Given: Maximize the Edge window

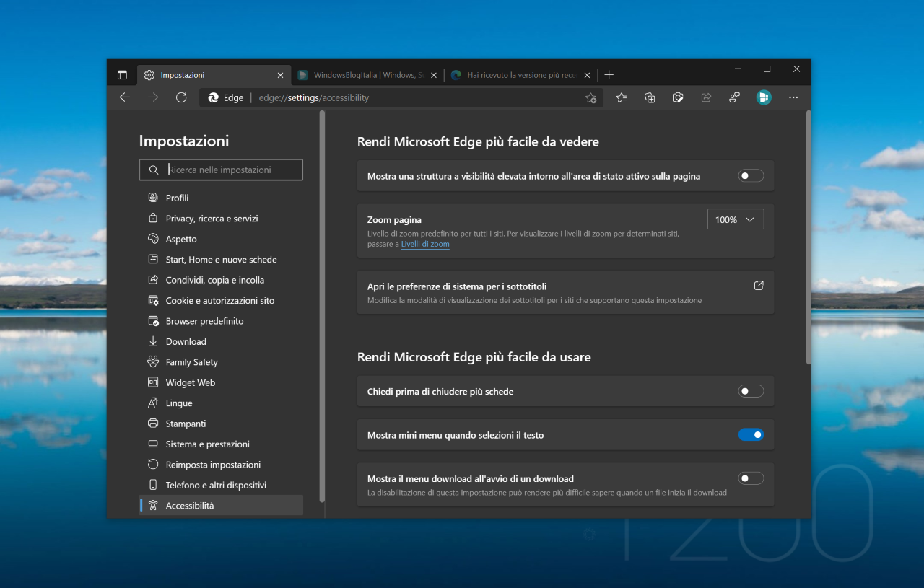Looking at the screenshot, I should coord(767,69).
